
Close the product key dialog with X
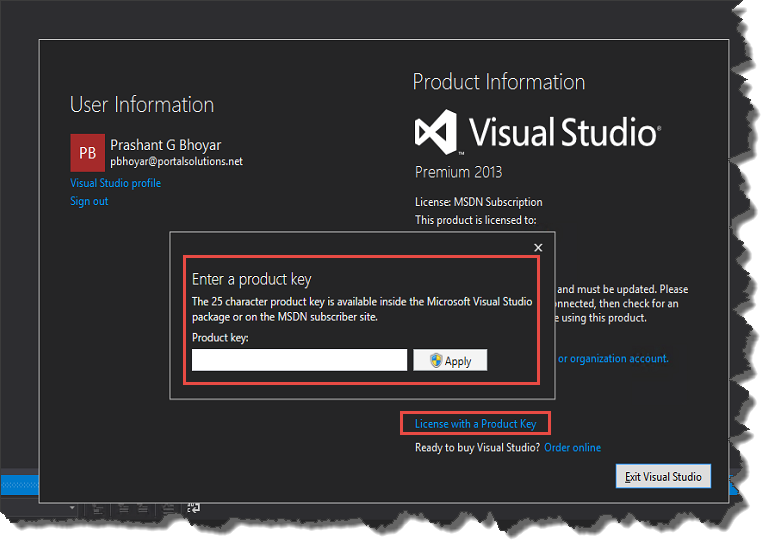click(538, 247)
